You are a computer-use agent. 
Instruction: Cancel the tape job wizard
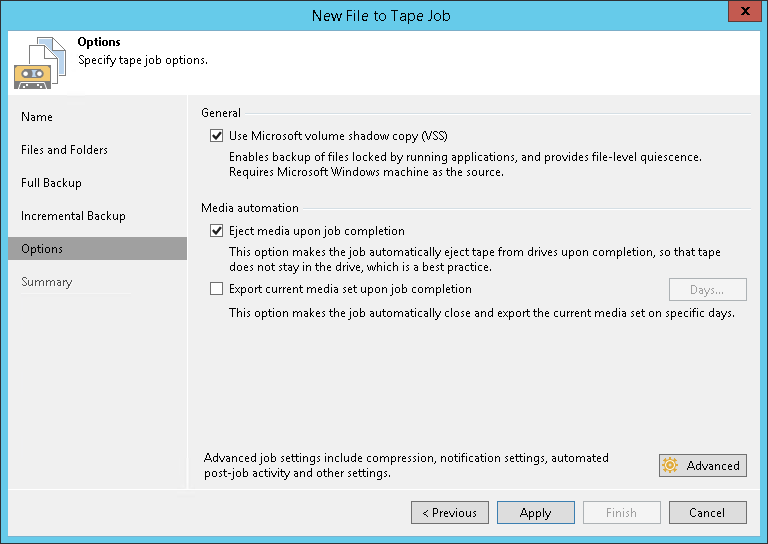pos(707,513)
